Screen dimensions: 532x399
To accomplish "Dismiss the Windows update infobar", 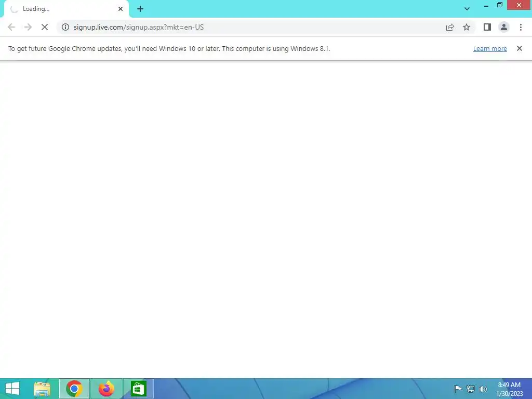I will [x=520, y=48].
